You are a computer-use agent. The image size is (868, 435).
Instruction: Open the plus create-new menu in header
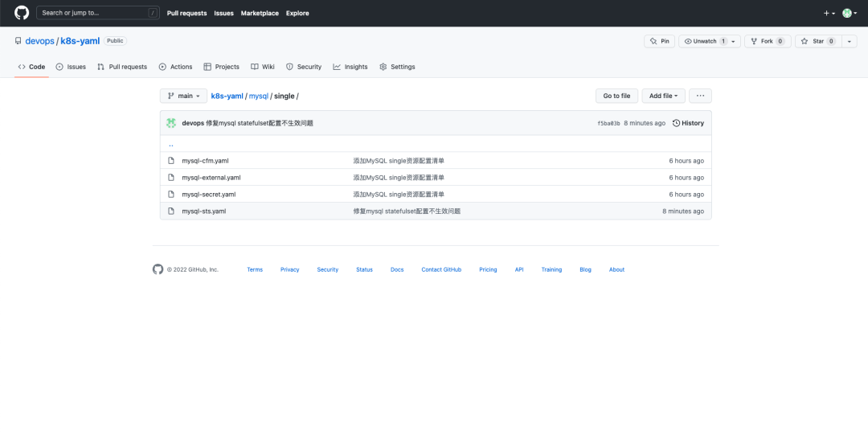pyautogui.click(x=829, y=14)
